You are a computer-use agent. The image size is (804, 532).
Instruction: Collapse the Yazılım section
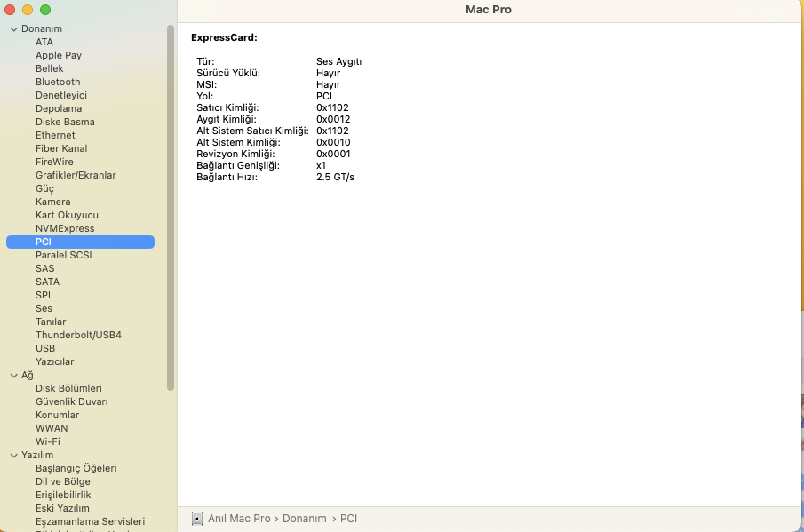click(x=13, y=455)
